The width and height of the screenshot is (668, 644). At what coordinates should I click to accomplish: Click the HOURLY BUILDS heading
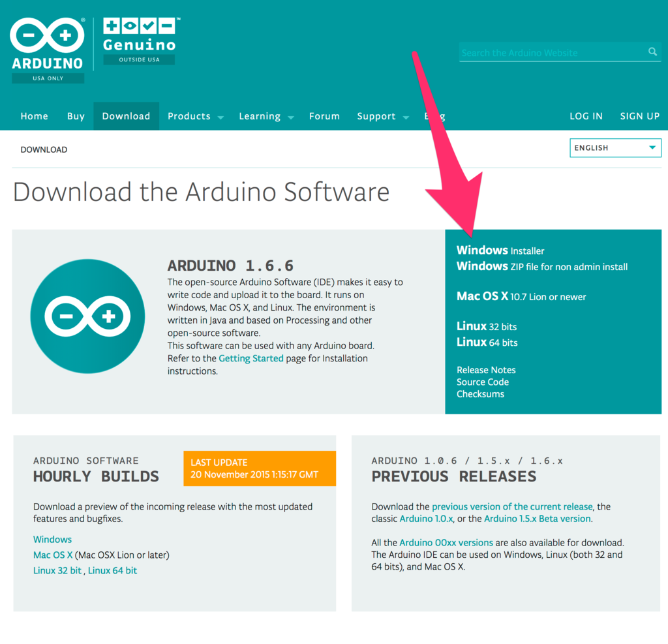(x=96, y=476)
